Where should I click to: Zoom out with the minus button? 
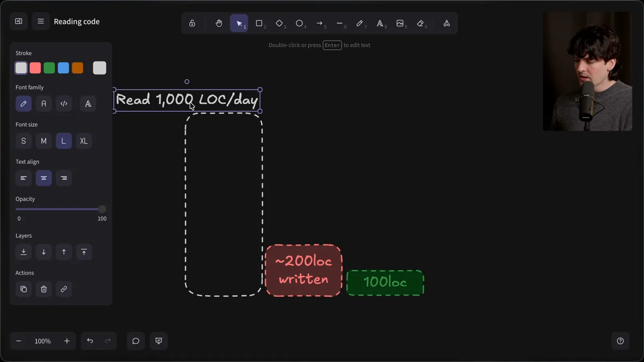coord(19,341)
